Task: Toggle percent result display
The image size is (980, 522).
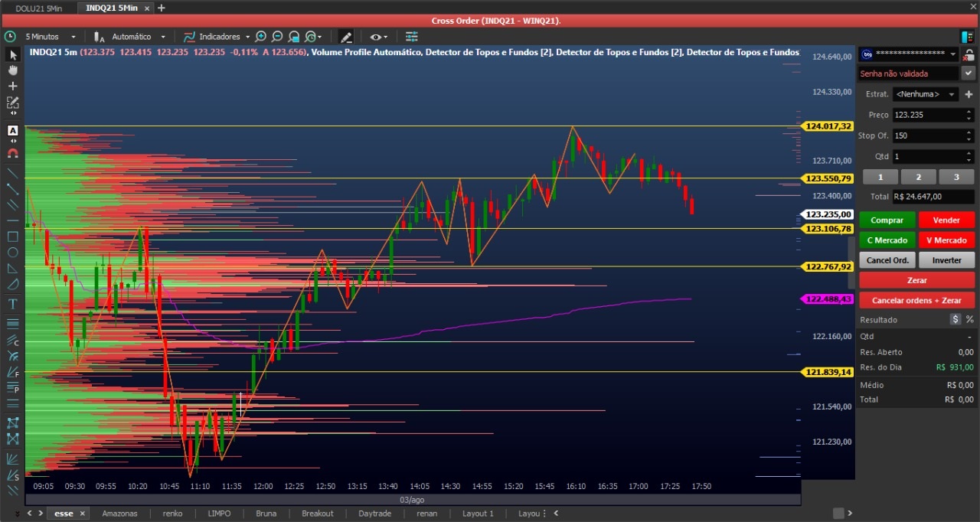Action: [969, 319]
